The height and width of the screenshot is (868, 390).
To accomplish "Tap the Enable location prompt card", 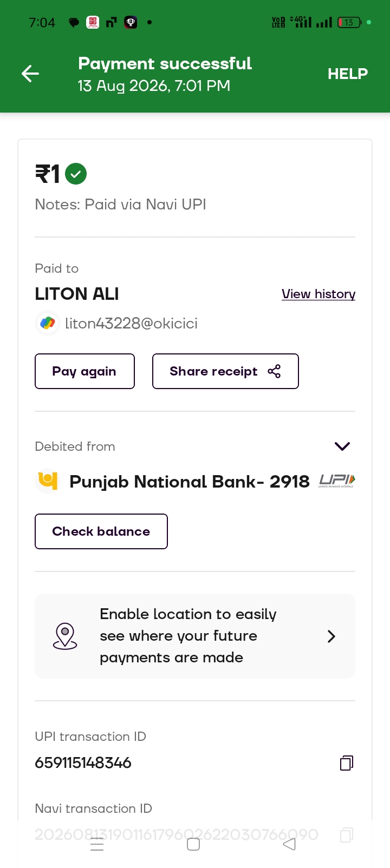I will (195, 636).
